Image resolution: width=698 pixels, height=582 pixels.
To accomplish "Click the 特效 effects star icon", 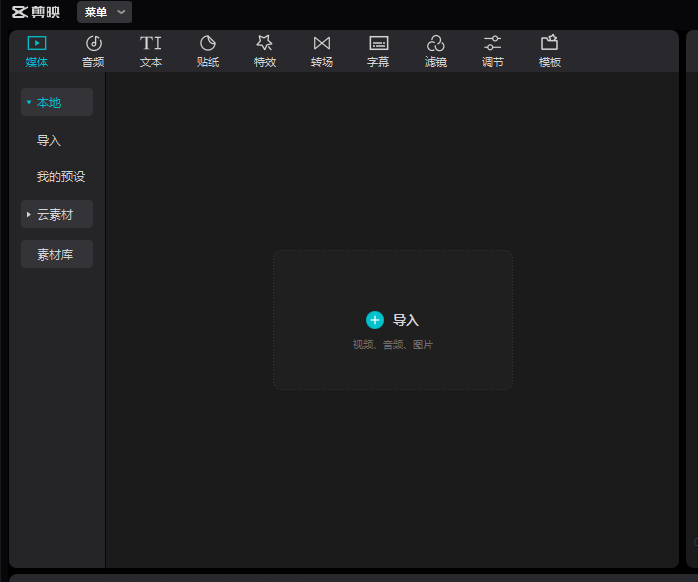I will coord(264,43).
